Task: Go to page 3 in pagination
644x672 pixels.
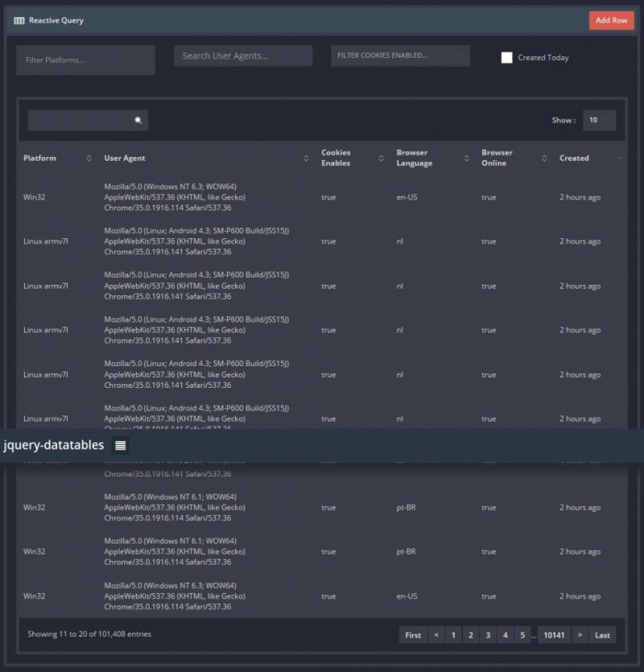Action: coord(488,635)
